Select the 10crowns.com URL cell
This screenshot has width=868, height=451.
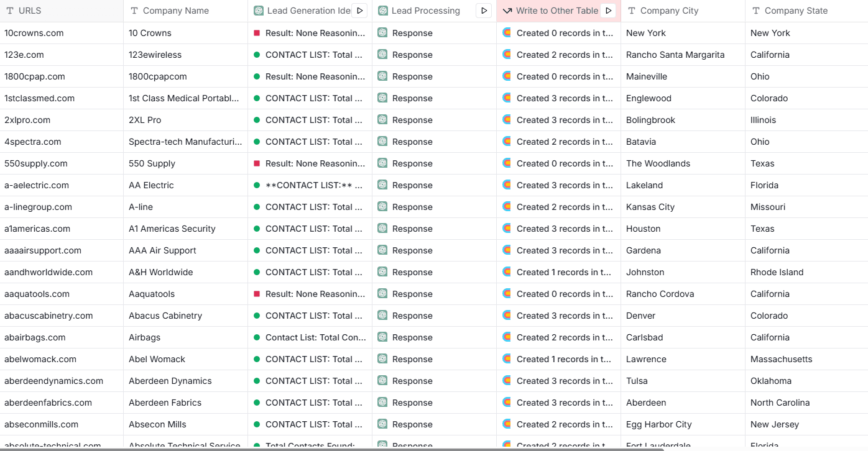[62, 33]
